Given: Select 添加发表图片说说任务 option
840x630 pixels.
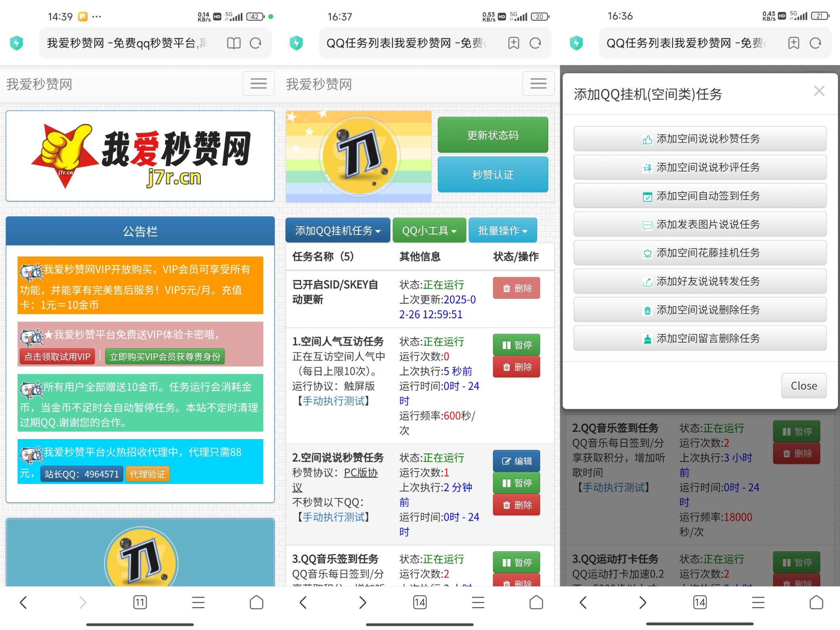Looking at the screenshot, I should point(700,224).
